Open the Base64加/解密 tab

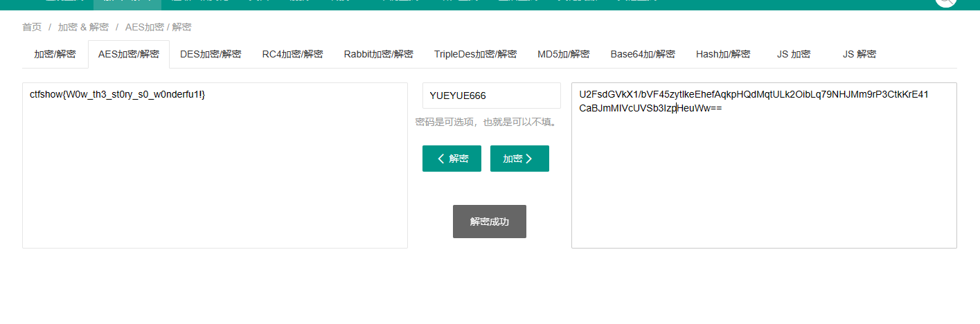point(643,54)
